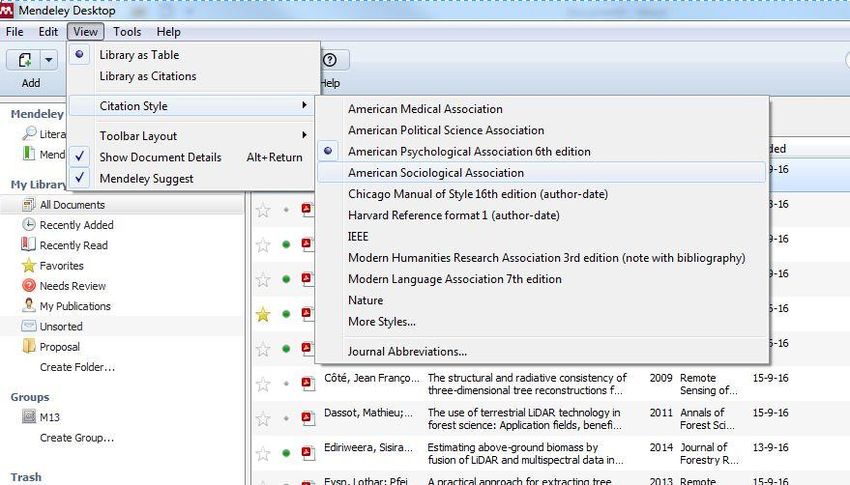Open the Edit menu
The image size is (850, 485).
[x=48, y=31]
